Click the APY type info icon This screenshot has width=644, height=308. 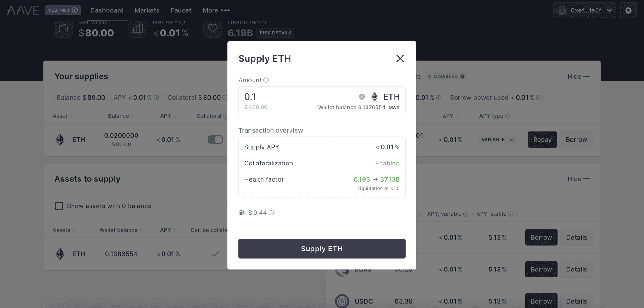click(507, 116)
